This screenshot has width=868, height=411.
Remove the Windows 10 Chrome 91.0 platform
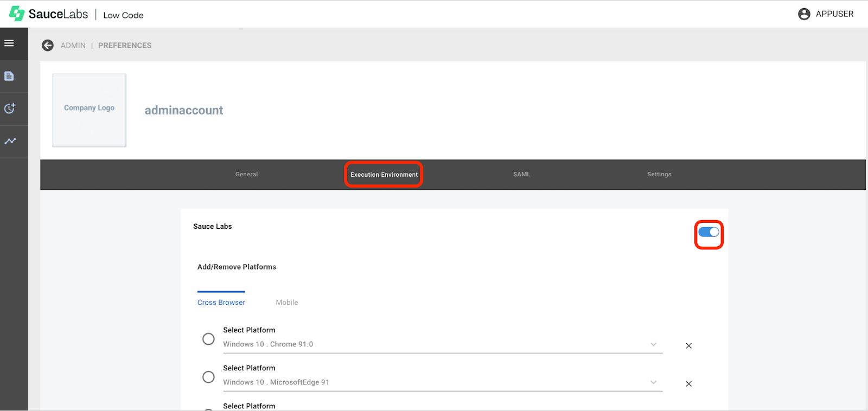[688, 346]
